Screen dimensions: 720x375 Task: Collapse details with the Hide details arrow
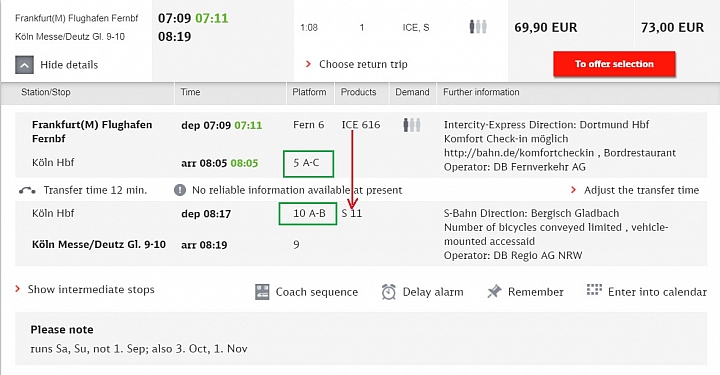pyautogui.click(x=24, y=65)
